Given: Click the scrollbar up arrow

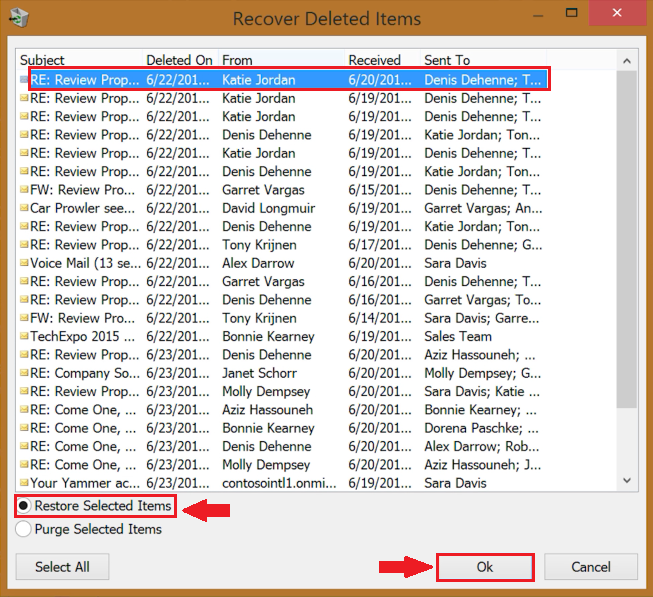Looking at the screenshot, I should pos(627,61).
